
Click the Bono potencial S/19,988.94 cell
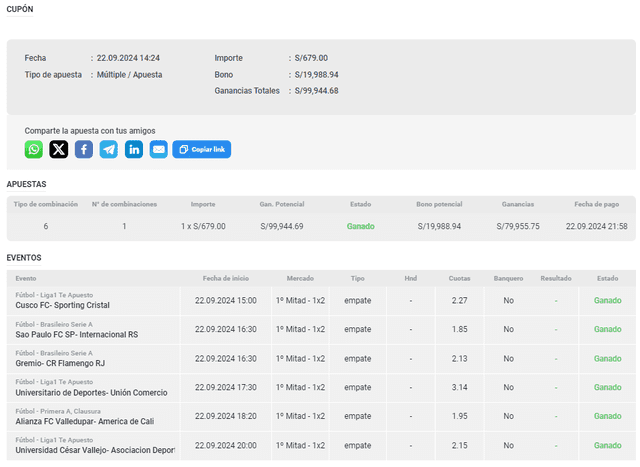(439, 226)
